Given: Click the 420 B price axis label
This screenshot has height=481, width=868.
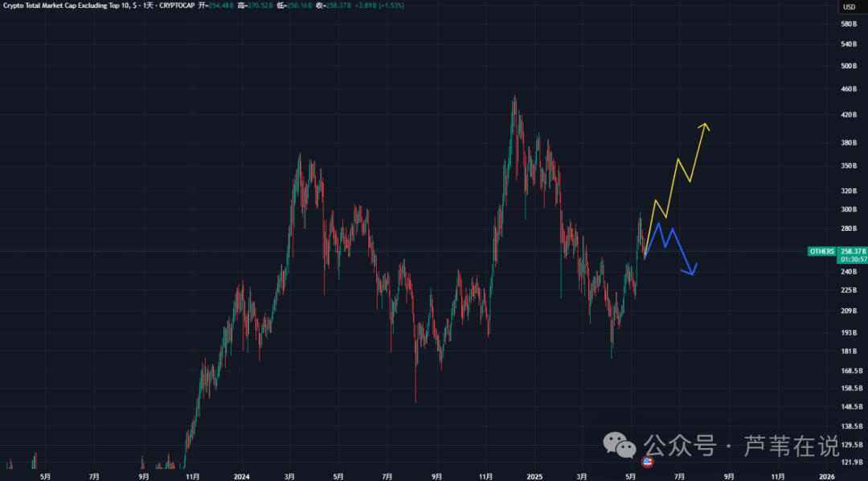Looking at the screenshot, I should point(850,115).
